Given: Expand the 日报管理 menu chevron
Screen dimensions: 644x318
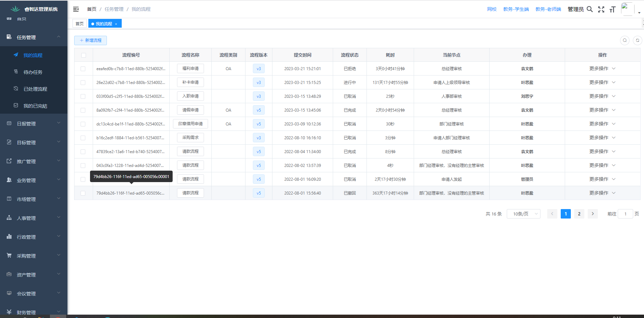Looking at the screenshot, I should coord(59,123).
